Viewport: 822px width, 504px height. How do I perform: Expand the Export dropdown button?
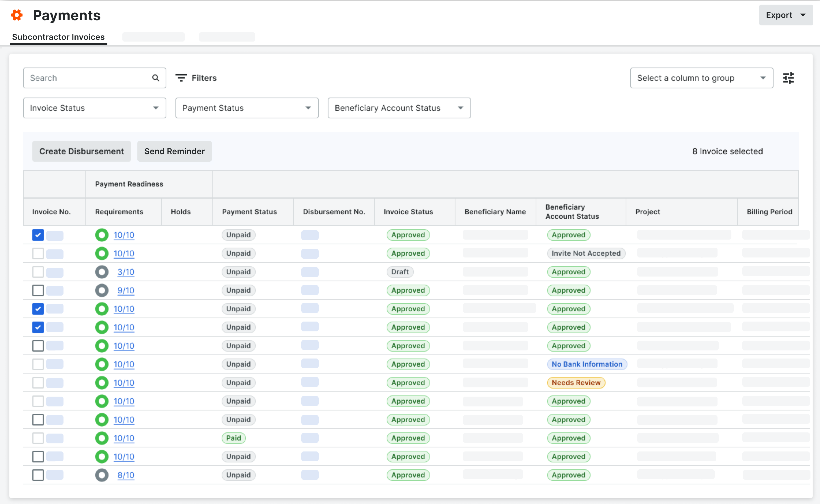(x=786, y=15)
